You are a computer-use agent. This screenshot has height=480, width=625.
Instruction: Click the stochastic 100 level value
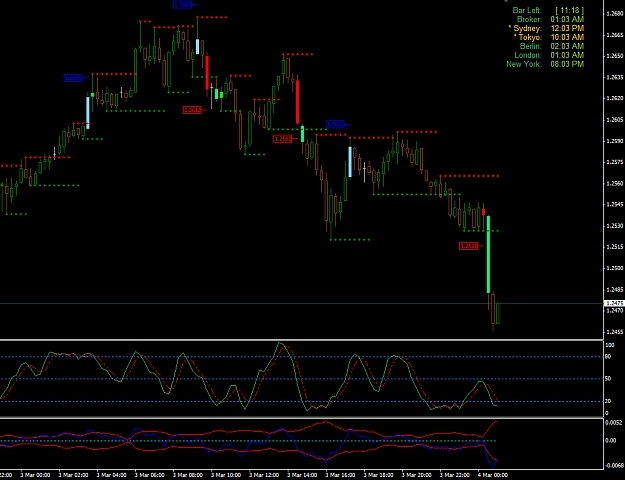click(609, 345)
